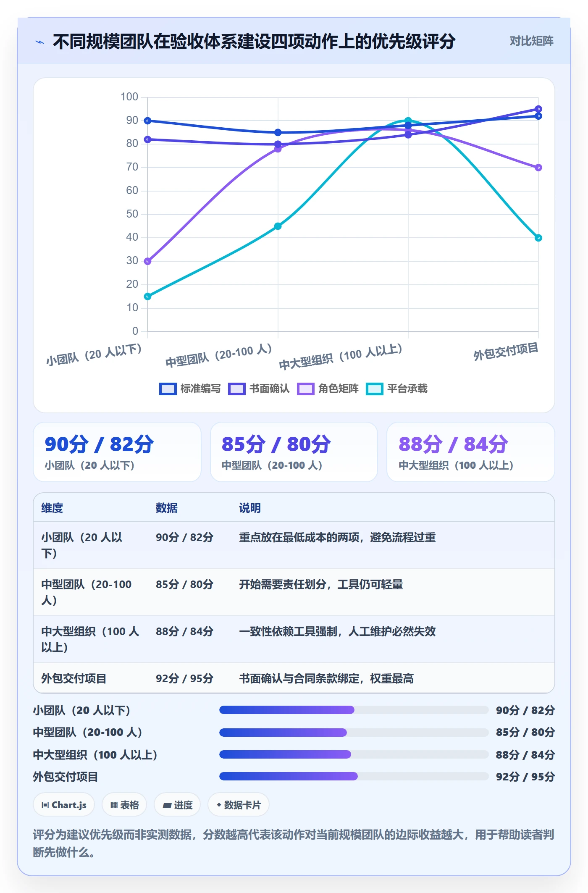Open the 88分 / 84分 large org card
The image size is (588, 893).
click(x=471, y=452)
